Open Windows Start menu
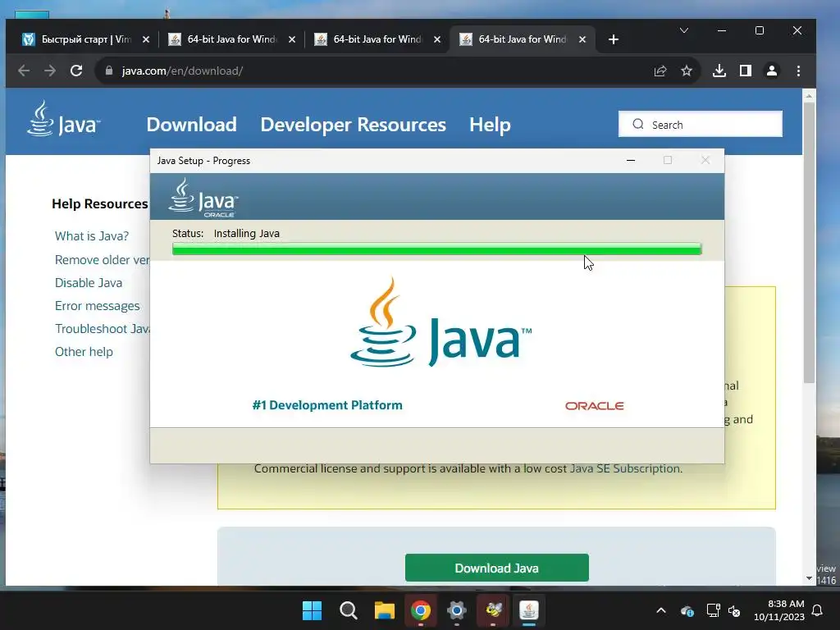 [x=312, y=610]
